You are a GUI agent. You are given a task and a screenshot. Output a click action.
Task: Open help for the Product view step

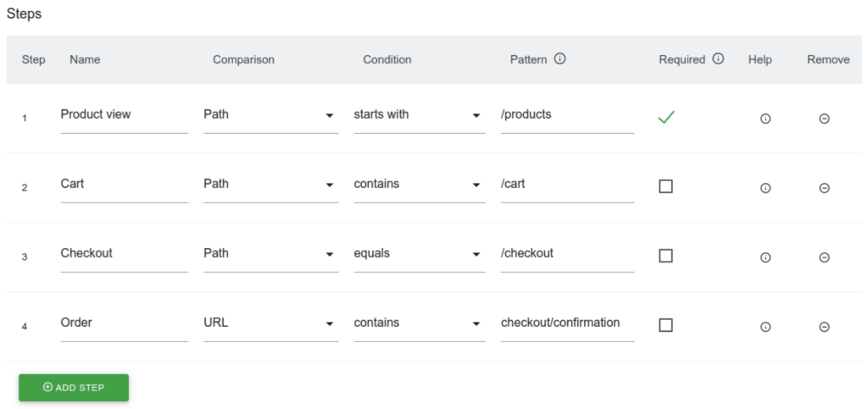click(765, 119)
